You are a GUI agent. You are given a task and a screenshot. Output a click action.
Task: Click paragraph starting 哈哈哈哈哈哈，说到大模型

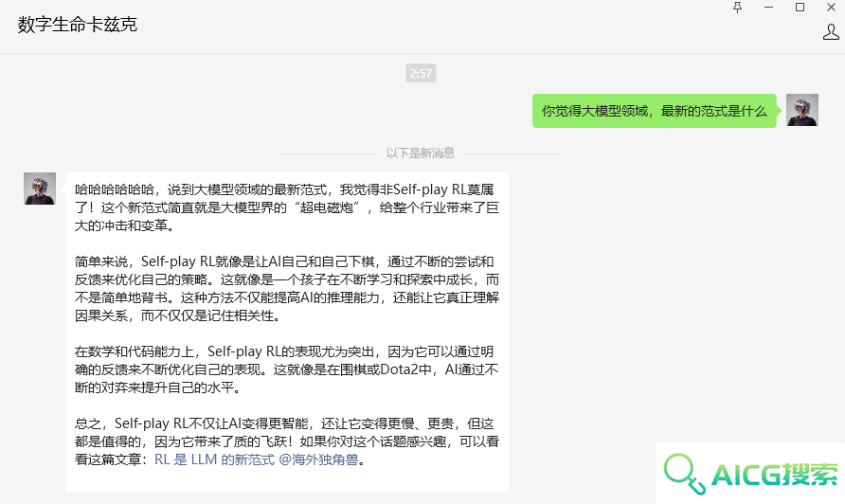click(x=287, y=207)
